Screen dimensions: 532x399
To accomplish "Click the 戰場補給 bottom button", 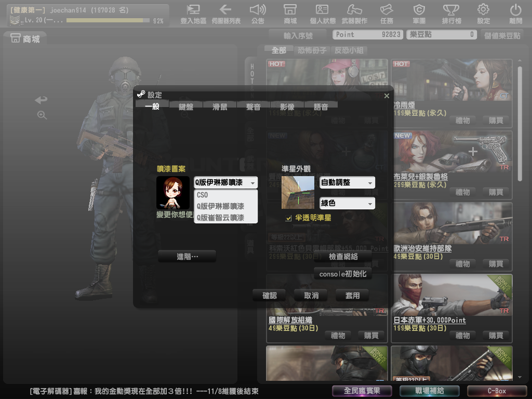I will pyautogui.click(x=430, y=391).
